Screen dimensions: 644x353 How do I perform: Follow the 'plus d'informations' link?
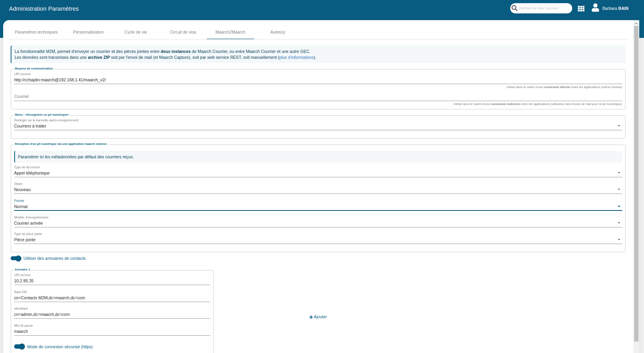click(x=297, y=57)
